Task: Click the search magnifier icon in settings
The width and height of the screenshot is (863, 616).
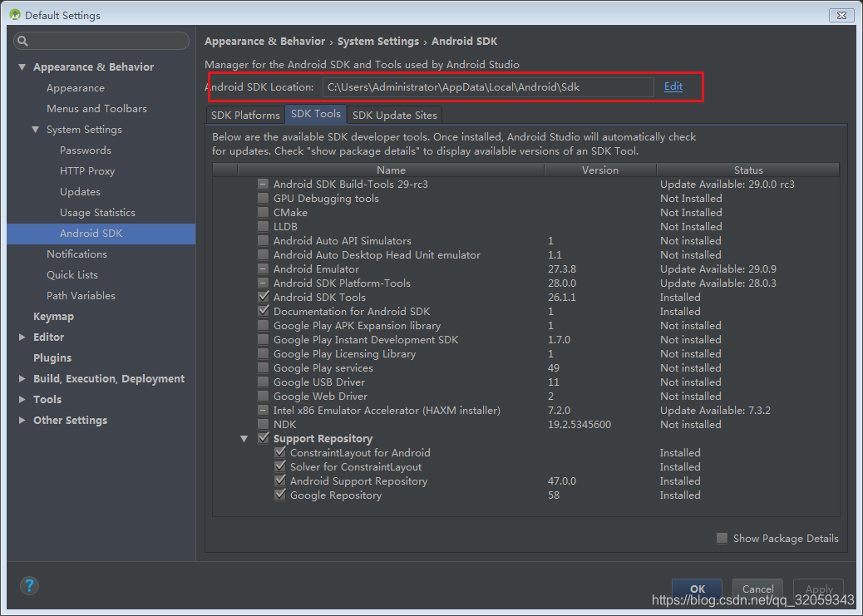Action: [x=22, y=41]
